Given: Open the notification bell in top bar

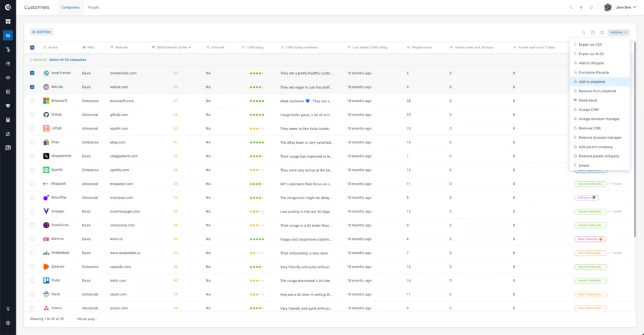Looking at the screenshot, I should coord(591,8).
